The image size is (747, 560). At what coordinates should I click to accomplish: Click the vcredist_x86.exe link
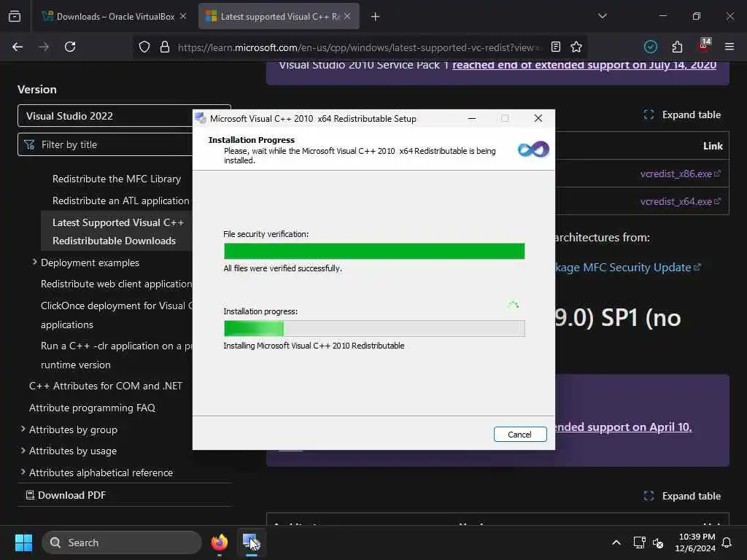coord(681,174)
